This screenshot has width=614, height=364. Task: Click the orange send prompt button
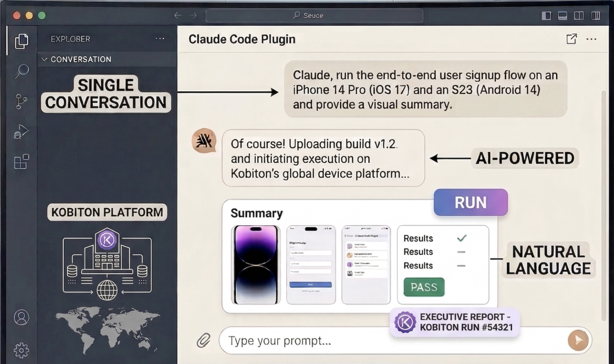(578, 340)
